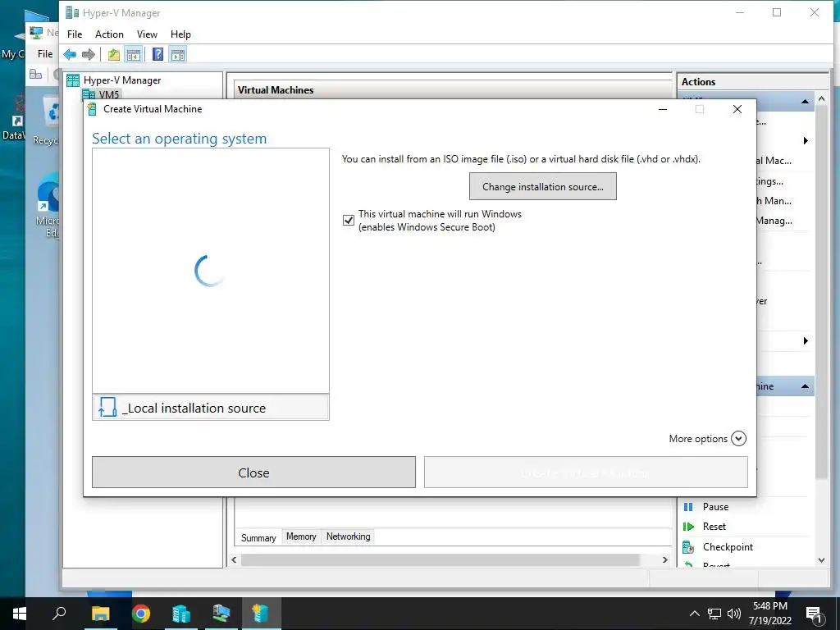Show hidden system tray icons
The height and width of the screenshot is (630, 840).
(694, 614)
